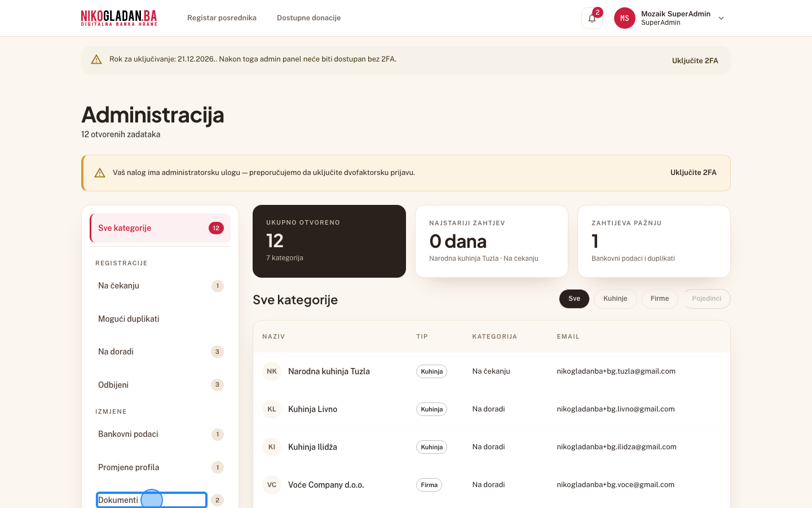Open Dostupne donacije page
The image size is (812, 508).
308,18
